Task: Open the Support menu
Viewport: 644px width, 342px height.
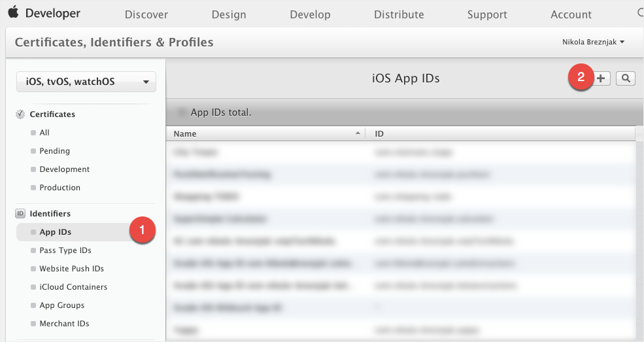Action: tap(487, 14)
